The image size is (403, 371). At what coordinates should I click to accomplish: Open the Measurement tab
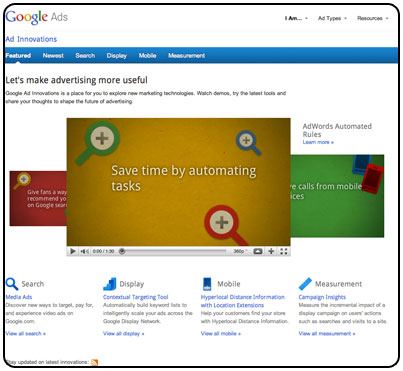pyautogui.click(x=186, y=56)
